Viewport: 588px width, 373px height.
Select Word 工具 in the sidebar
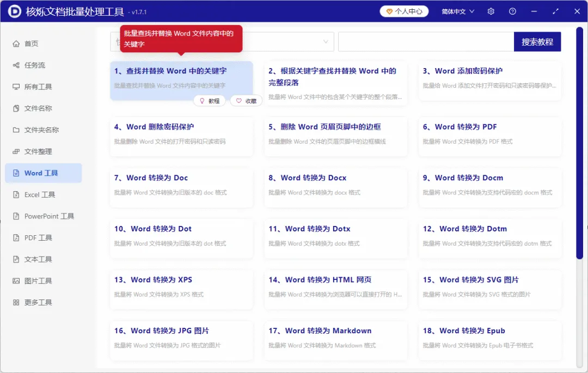[44, 173]
